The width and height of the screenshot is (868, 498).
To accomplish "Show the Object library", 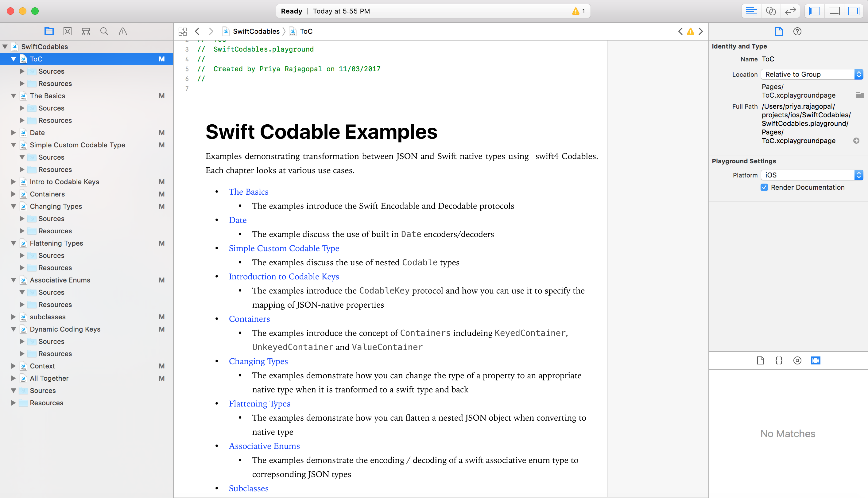I will [x=797, y=360].
